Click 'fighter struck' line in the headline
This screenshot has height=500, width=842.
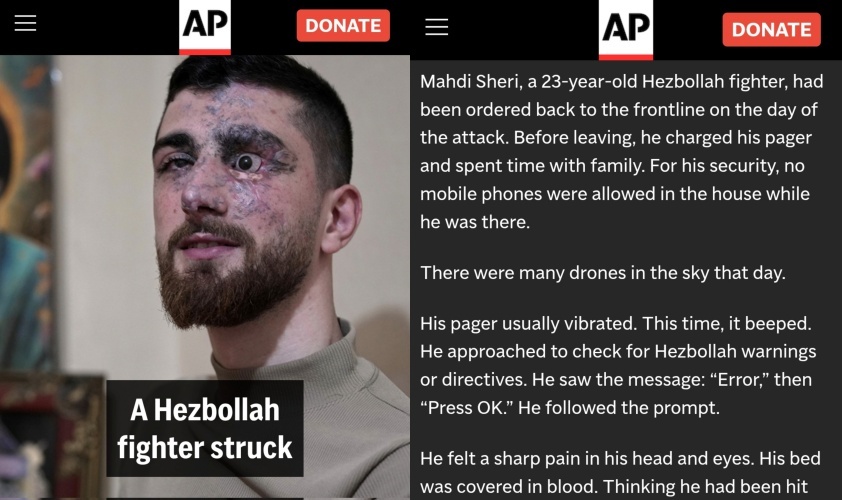[205, 448]
